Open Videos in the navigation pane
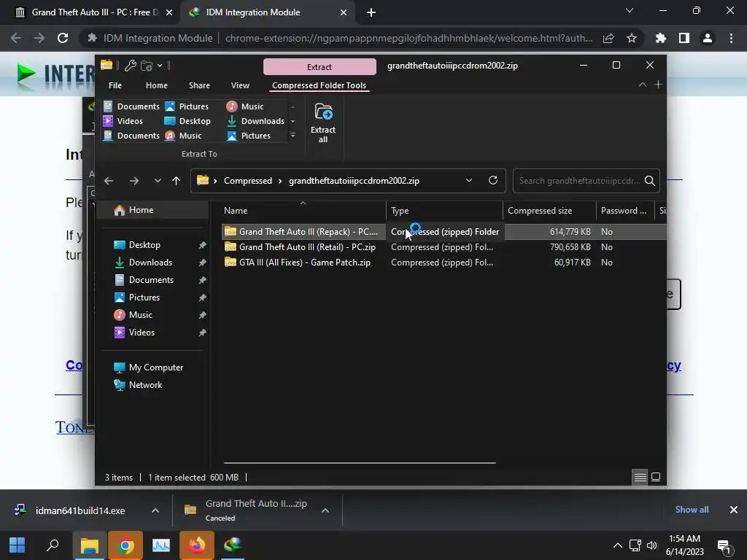 [142, 332]
